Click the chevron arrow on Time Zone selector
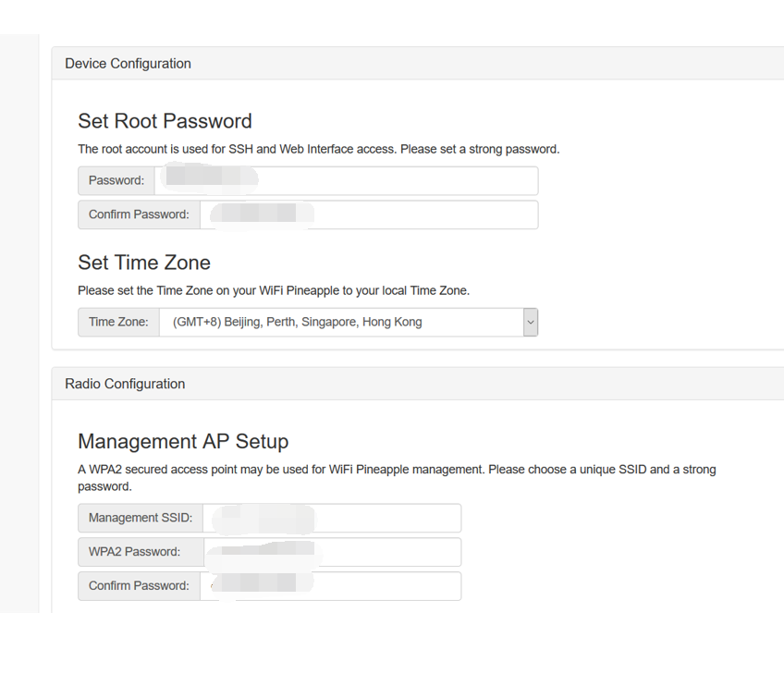The height and width of the screenshot is (686, 784). click(x=530, y=322)
